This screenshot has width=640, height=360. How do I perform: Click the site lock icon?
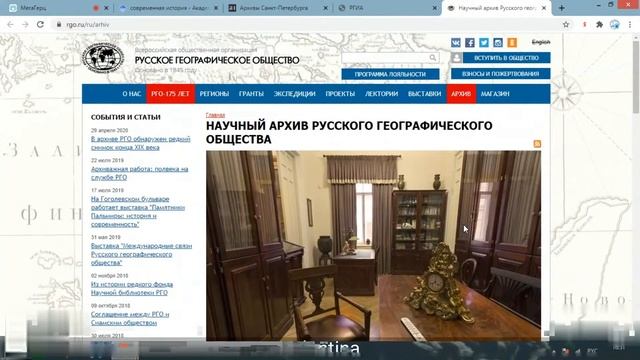point(59,24)
